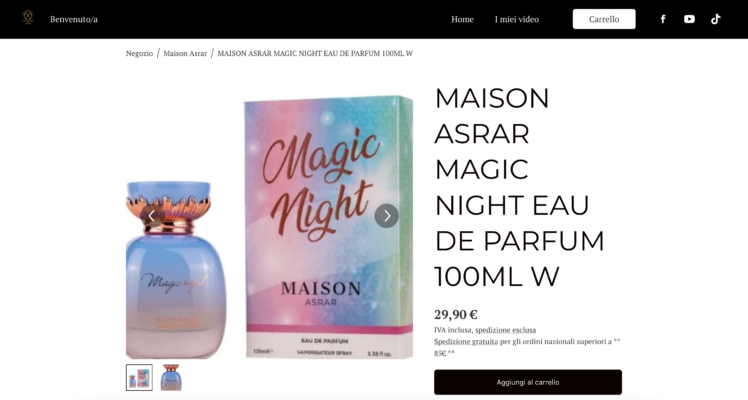Go to Home menu item
This screenshot has width=748, height=400.
click(x=462, y=19)
